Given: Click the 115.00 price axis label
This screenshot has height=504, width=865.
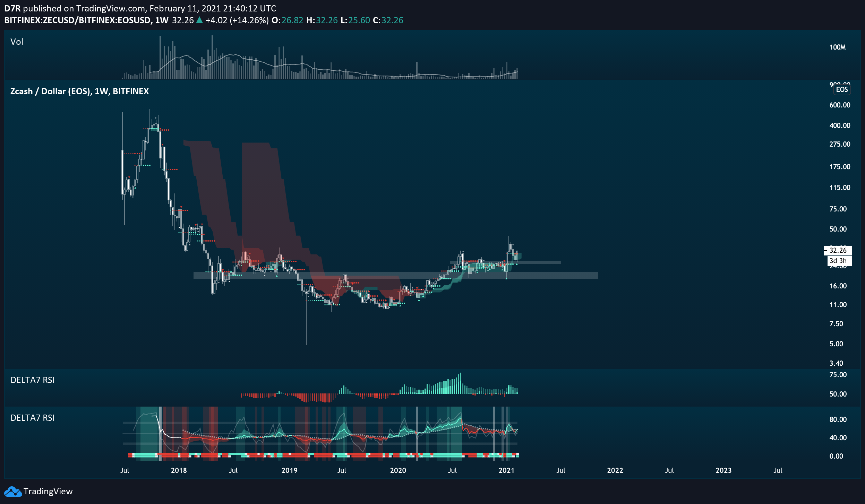Looking at the screenshot, I should click(x=840, y=188).
